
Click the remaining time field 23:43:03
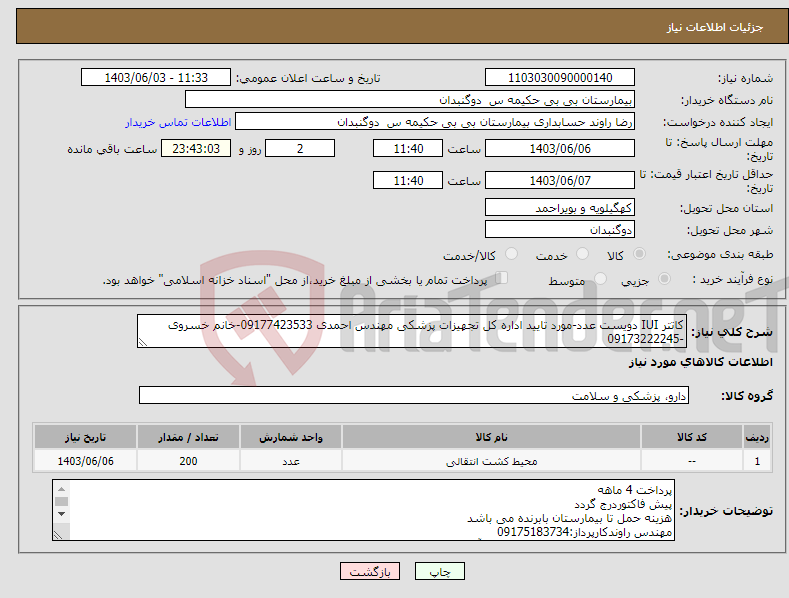196,148
